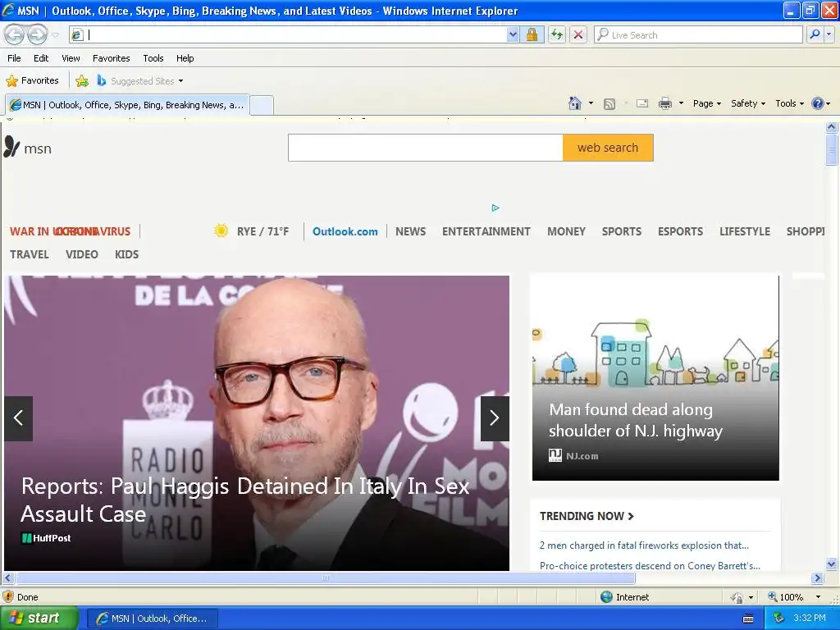The width and height of the screenshot is (840, 630).
Task: Stop loading with the red X button
Action: coord(578,34)
